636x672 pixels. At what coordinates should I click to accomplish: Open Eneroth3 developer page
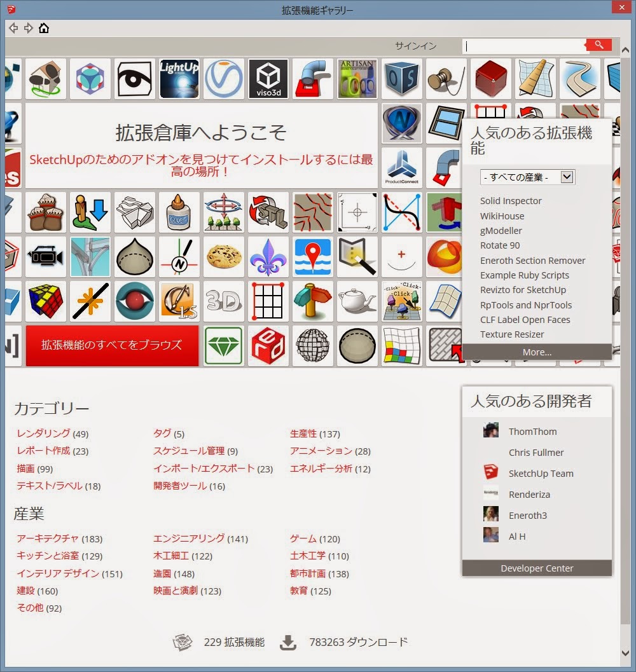tap(527, 516)
